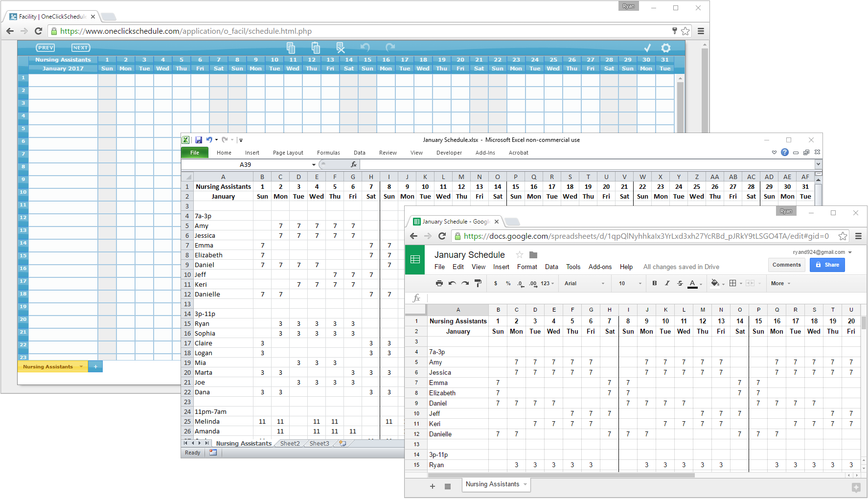Open Excel undo history dropdown arrow
Viewport: 868px width, 499px height.
[x=216, y=140]
